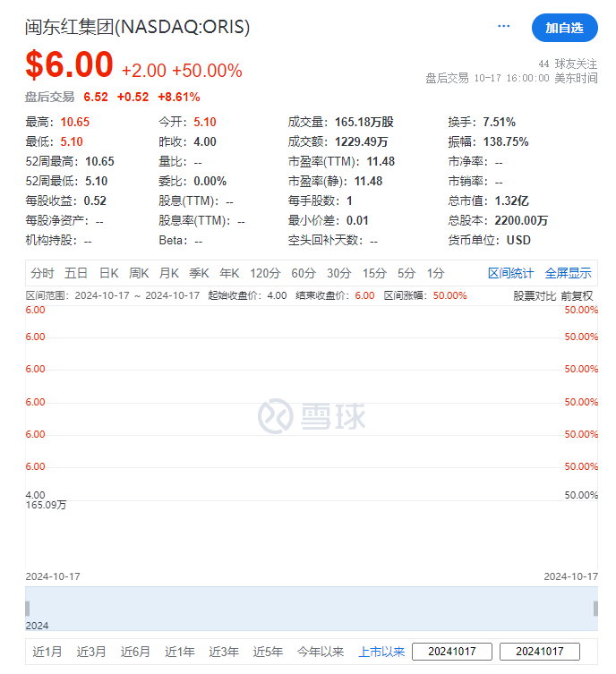Open the 前复权 adjustment dropdown
Image resolution: width=616 pixels, height=674 pixels.
click(577, 295)
